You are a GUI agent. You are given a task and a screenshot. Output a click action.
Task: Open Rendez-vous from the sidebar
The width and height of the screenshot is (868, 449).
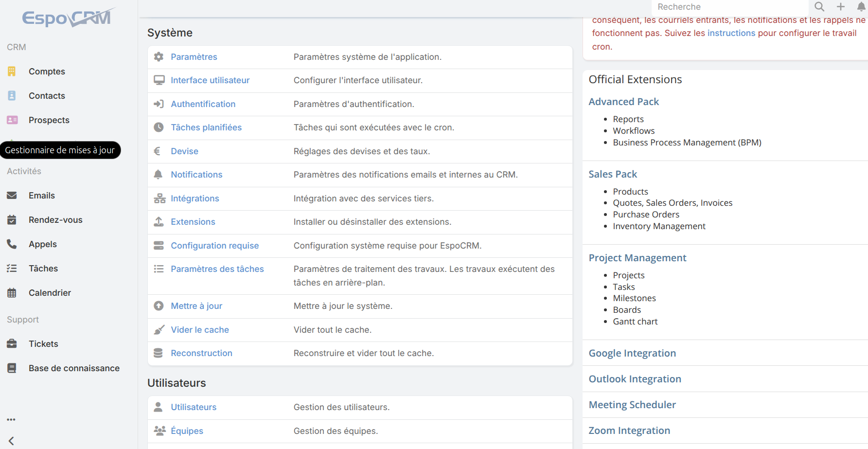tap(55, 220)
